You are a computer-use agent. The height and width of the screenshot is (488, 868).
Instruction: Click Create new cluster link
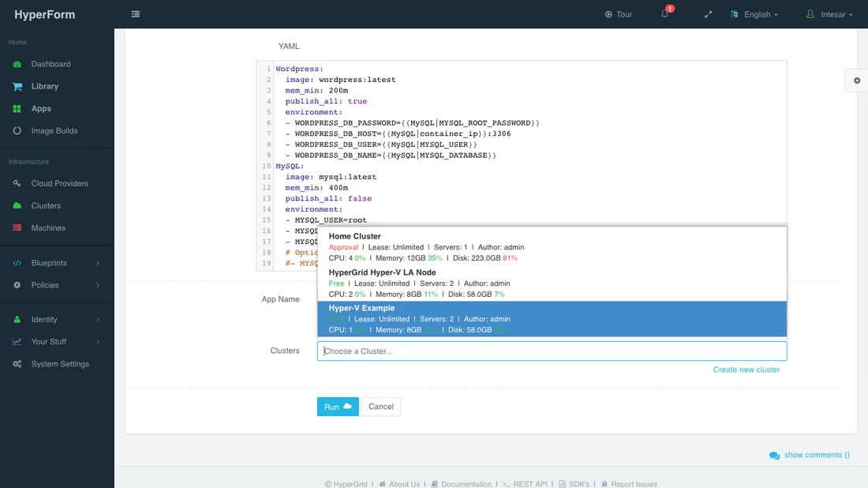click(x=746, y=370)
